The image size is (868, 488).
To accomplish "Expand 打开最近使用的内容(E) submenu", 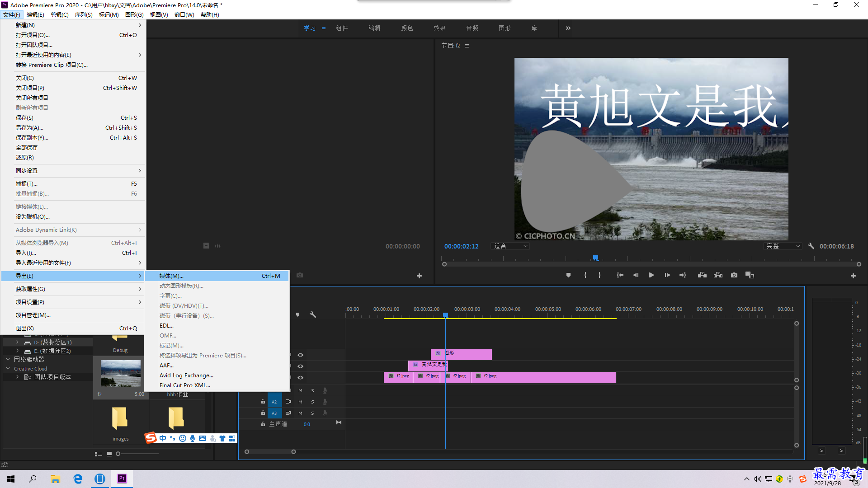I will tap(72, 55).
